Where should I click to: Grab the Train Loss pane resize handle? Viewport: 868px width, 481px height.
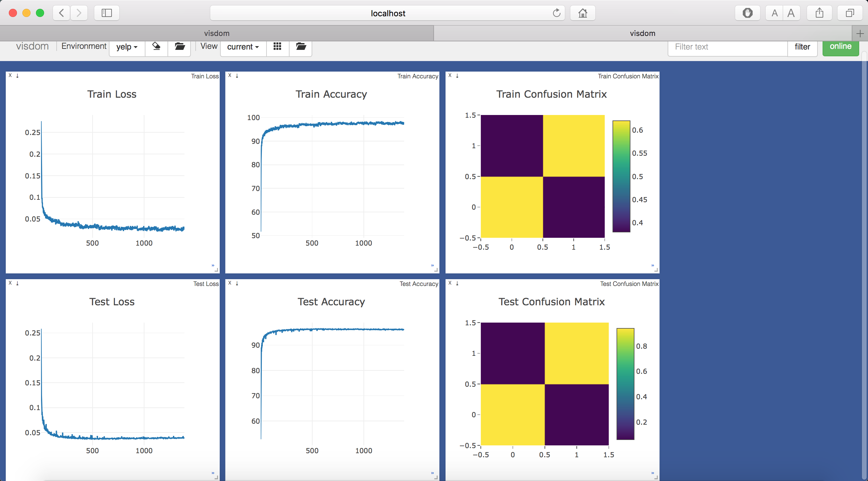click(x=217, y=270)
